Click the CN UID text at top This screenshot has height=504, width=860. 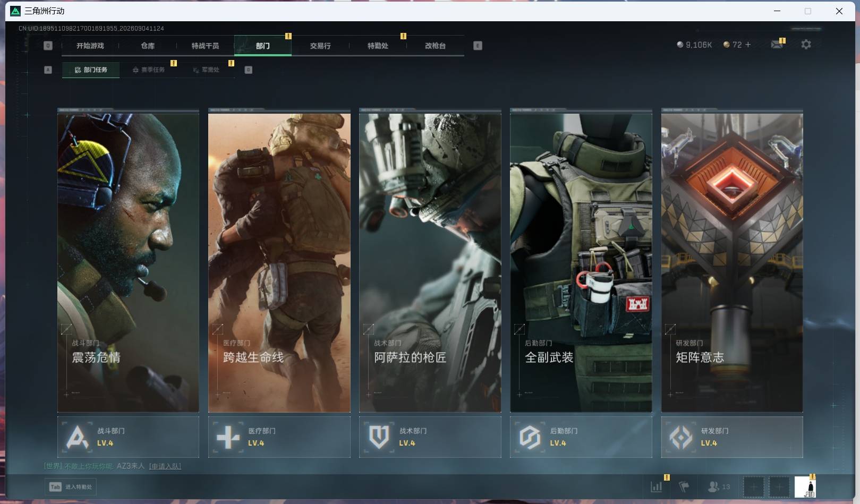click(91, 28)
